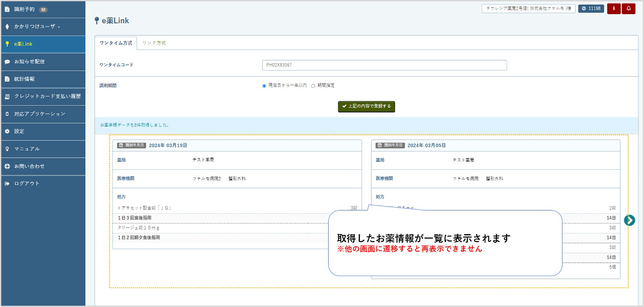Click the red information icon button
This screenshot has height=307, width=644.
[x=613, y=8]
